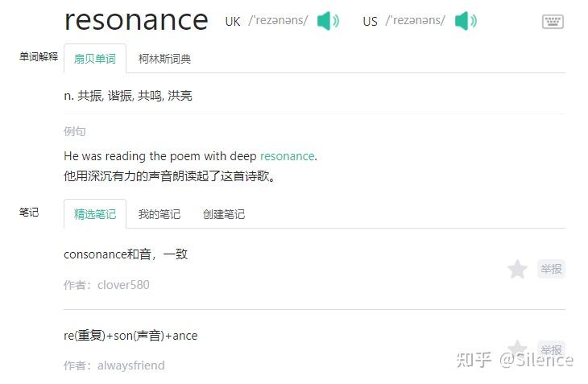Open the 创建笔记 tab
Screen dimensions: 588x384
pyautogui.click(x=224, y=214)
